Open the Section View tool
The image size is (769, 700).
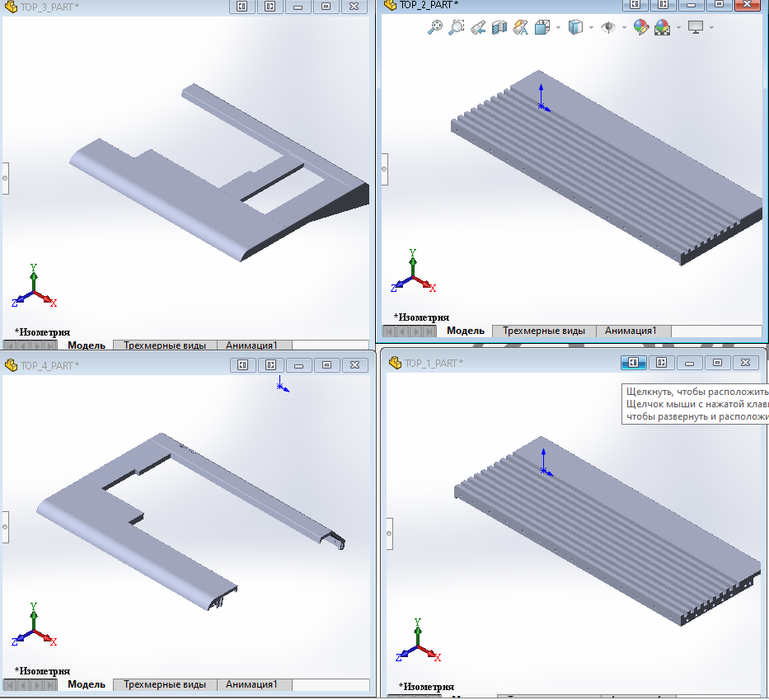[x=499, y=26]
